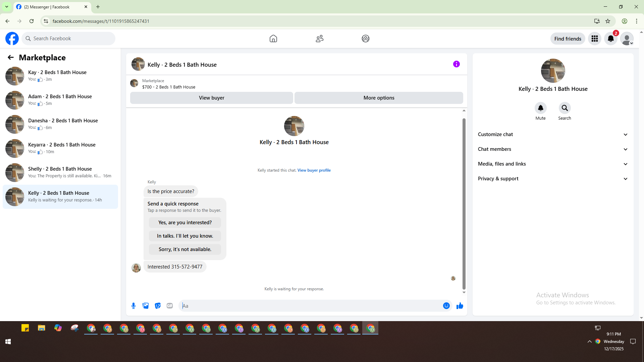Open the View buyer profile link
This screenshot has width=644, height=362.
pos(314,170)
